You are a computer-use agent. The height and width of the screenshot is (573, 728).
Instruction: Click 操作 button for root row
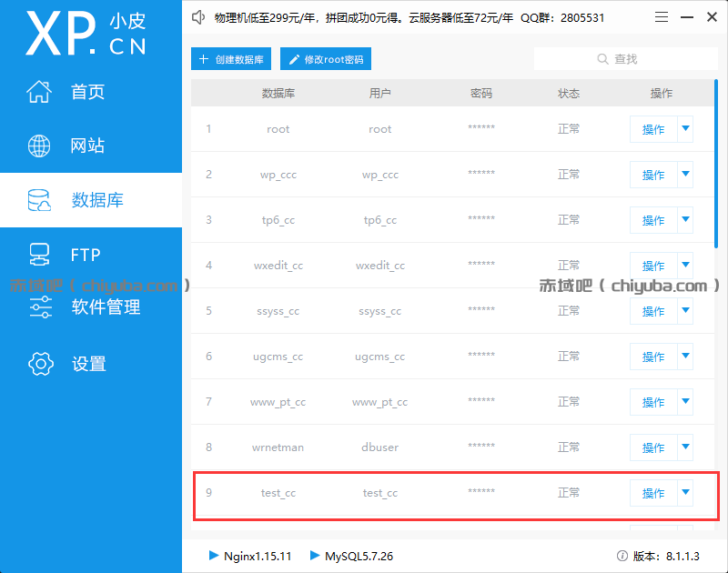653,129
